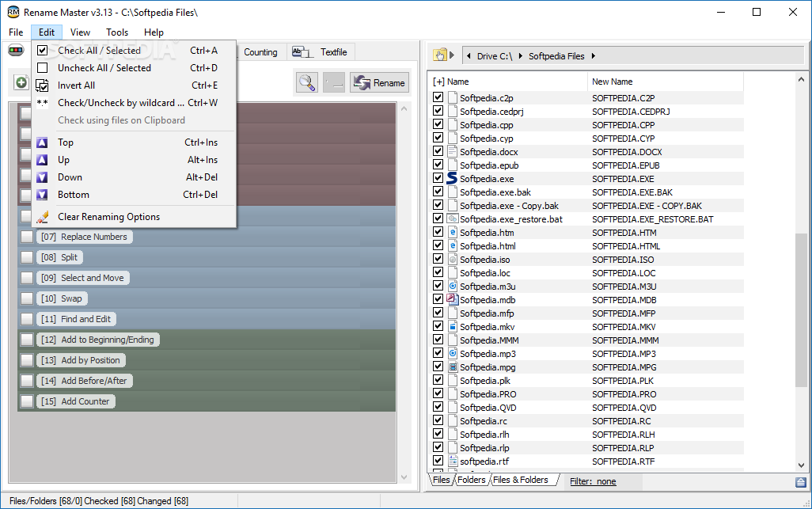Click the New Name column header
812x509 pixels.
tap(665, 82)
